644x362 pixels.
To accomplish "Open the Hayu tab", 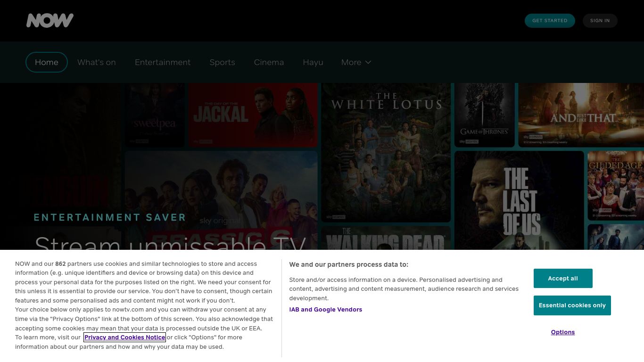I will [313, 62].
